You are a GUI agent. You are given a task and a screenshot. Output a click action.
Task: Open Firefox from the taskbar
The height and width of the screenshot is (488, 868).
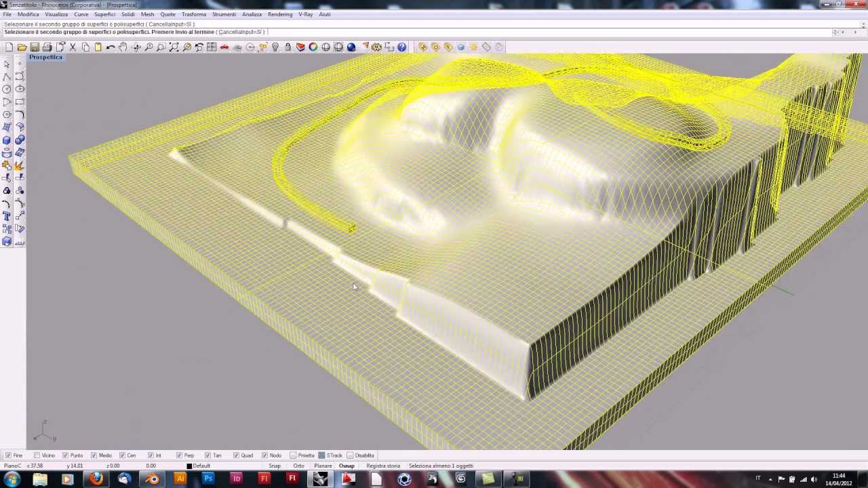96,479
